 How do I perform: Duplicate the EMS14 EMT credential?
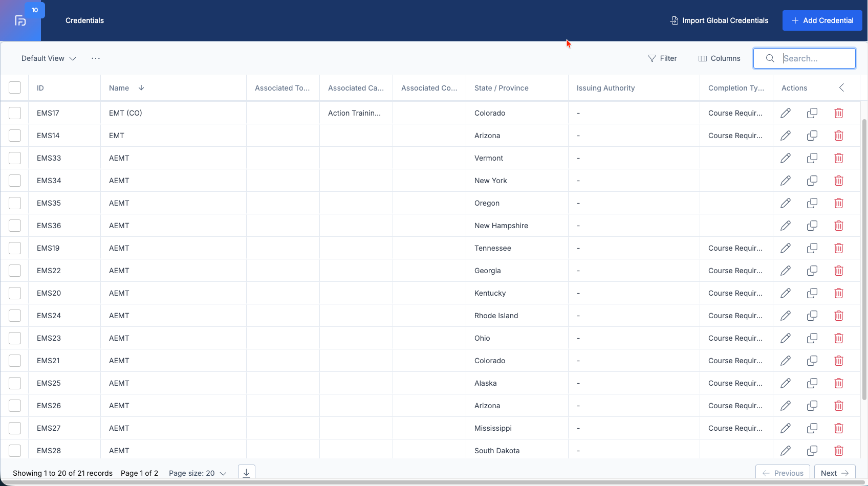pos(812,136)
